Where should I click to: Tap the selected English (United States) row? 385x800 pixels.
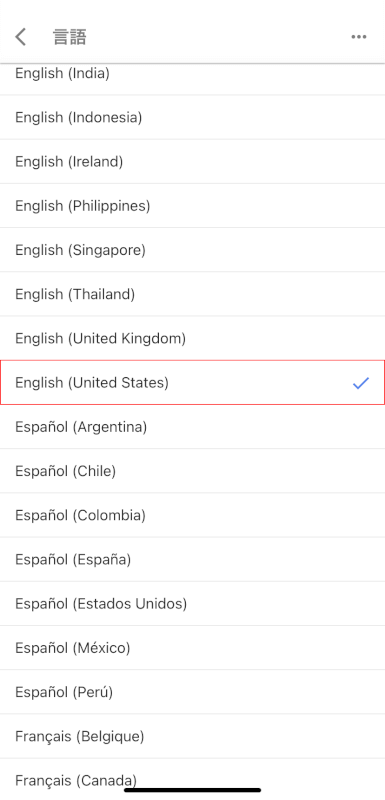click(192, 383)
